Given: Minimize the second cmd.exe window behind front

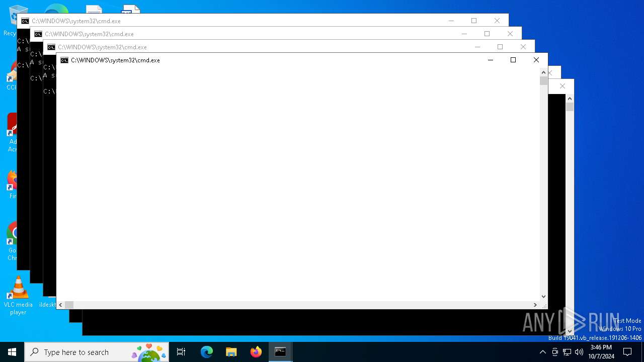Looking at the screenshot, I should pyautogui.click(x=477, y=47).
